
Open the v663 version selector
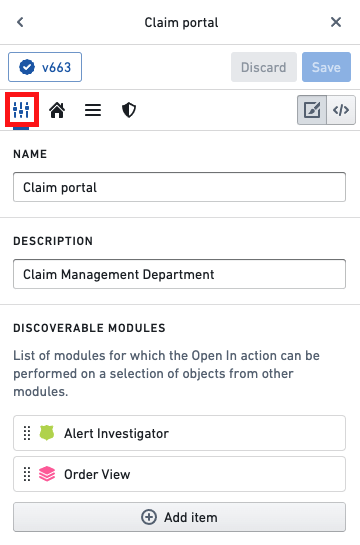click(x=45, y=67)
